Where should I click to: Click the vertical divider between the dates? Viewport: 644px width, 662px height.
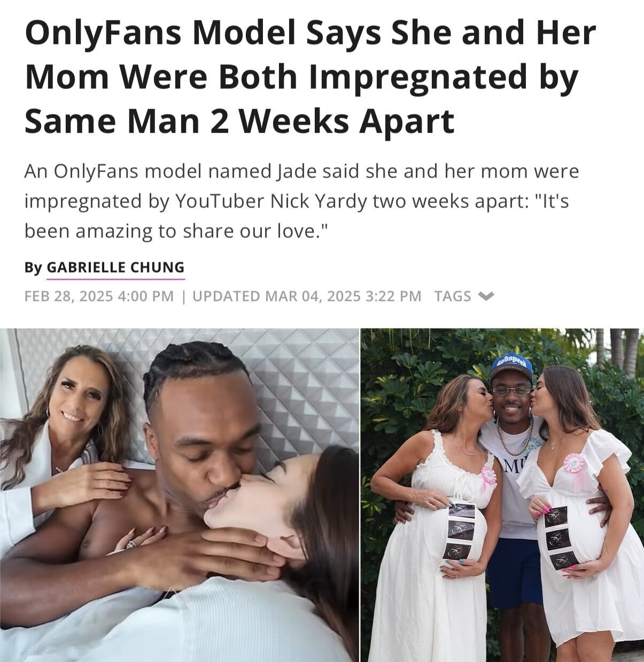(x=183, y=295)
